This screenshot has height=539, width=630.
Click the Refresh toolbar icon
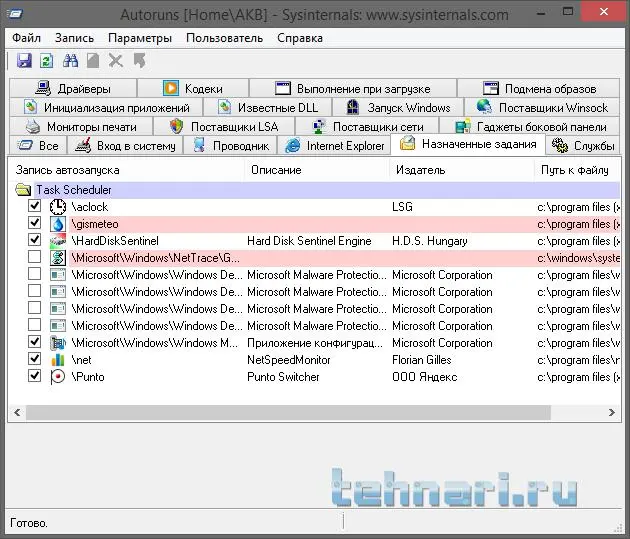[47, 61]
